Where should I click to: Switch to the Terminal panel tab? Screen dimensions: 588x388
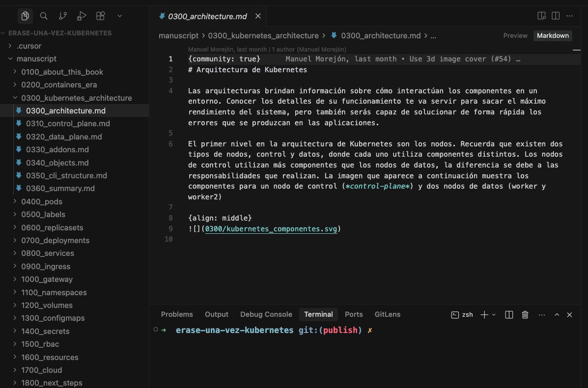[318, 314]
